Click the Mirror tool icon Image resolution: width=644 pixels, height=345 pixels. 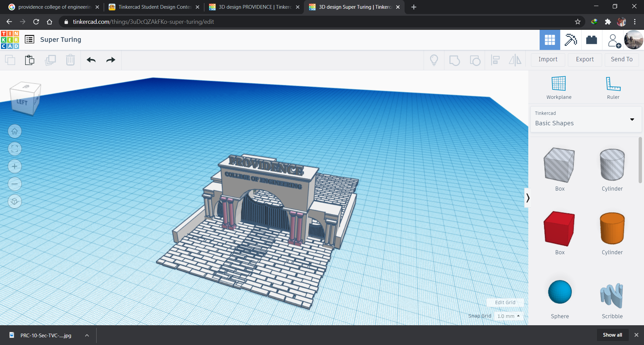(515, 60)
